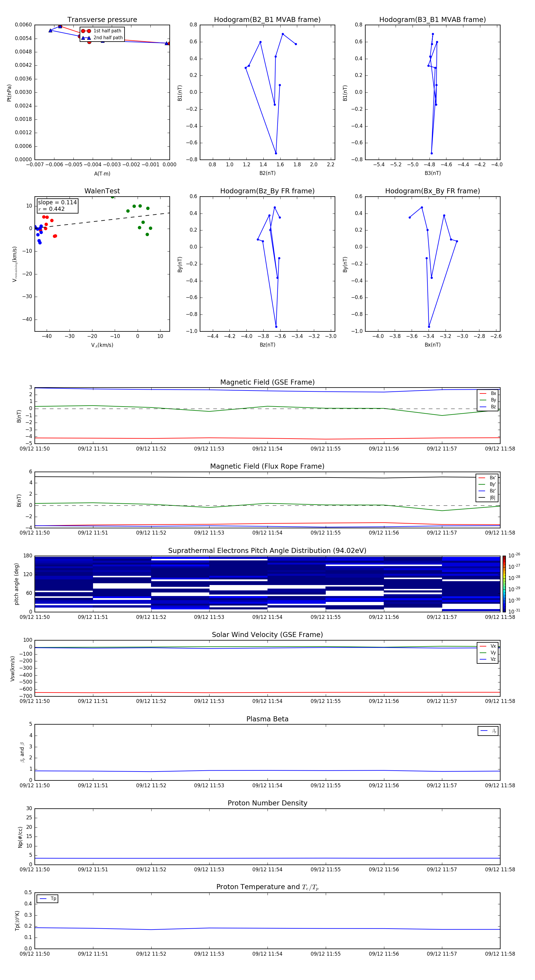Click the 'Hodogram(B3_B1 MVAB frame)' title
This screenshot has height=980, width=535.
click(x=432, y=19)
